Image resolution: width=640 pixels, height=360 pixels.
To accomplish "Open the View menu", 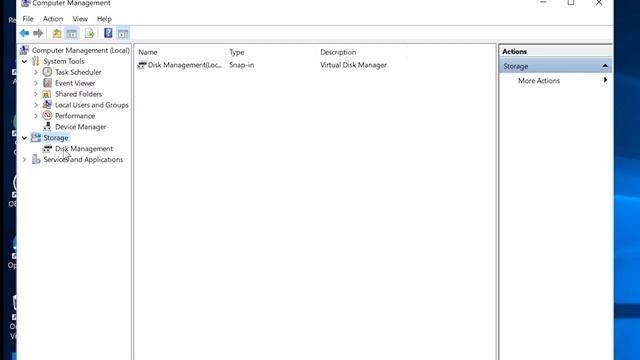I will 80,19.
